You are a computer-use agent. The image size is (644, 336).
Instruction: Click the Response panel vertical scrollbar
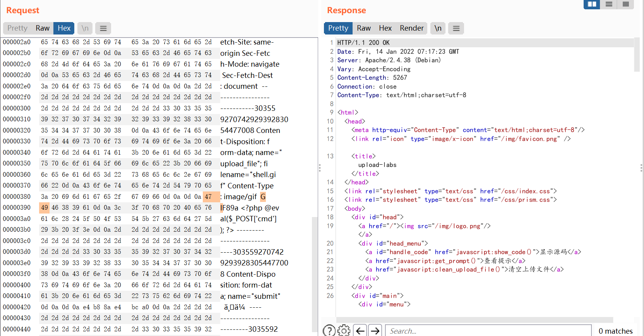click(x=637, y=55)
